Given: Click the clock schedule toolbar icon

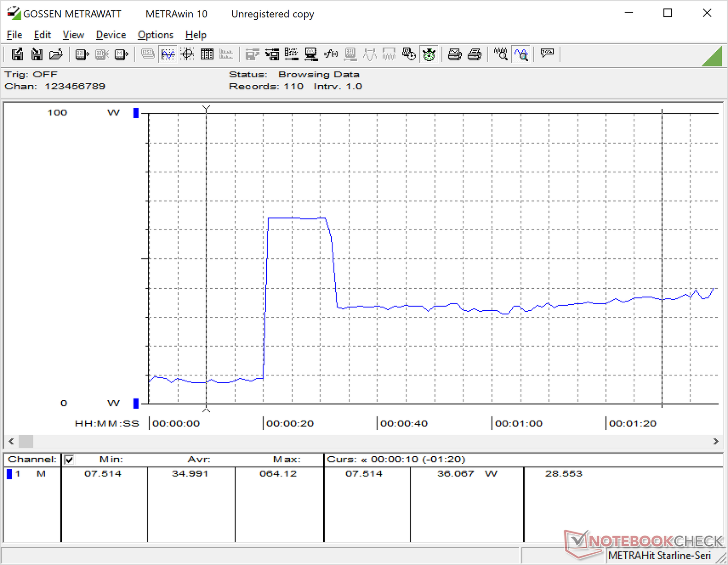Looking at the screenshot, I should pyautogui.click(x=409, y=55).
